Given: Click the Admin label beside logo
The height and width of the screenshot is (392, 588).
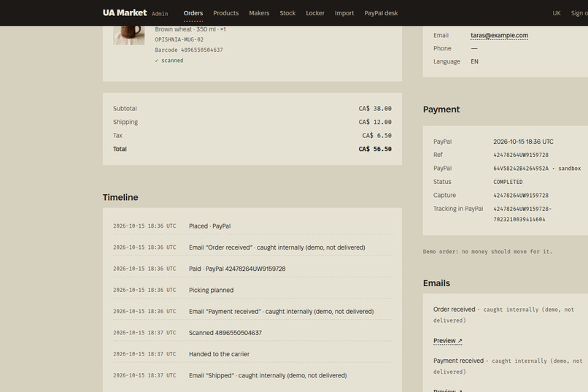Looking at the screenshot, I should [160, 14].
